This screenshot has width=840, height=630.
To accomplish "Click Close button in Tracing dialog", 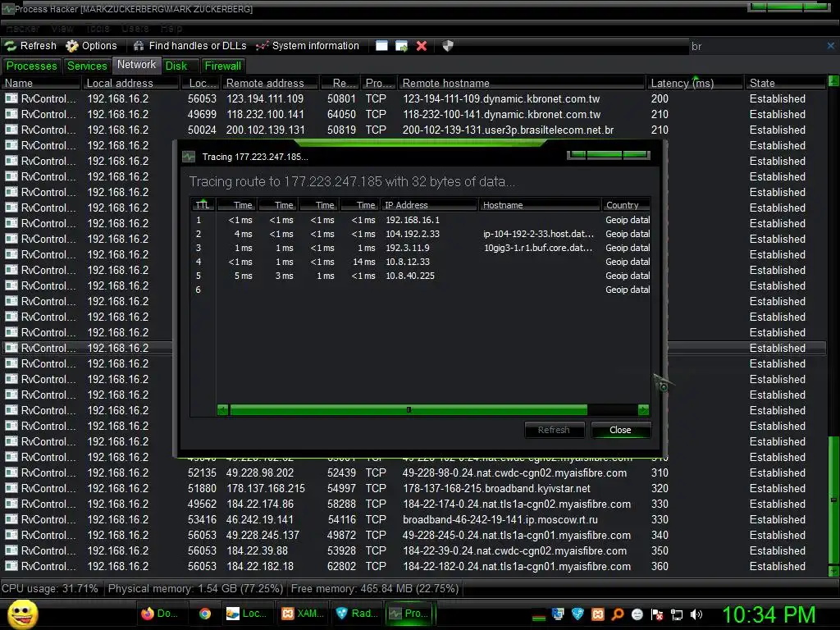I will [x=620, y=430].
